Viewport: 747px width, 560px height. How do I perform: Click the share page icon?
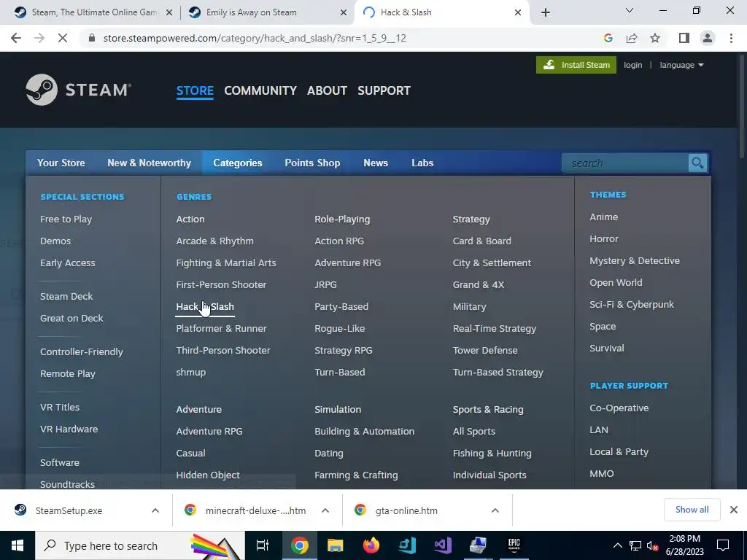(x=632, y=38)
